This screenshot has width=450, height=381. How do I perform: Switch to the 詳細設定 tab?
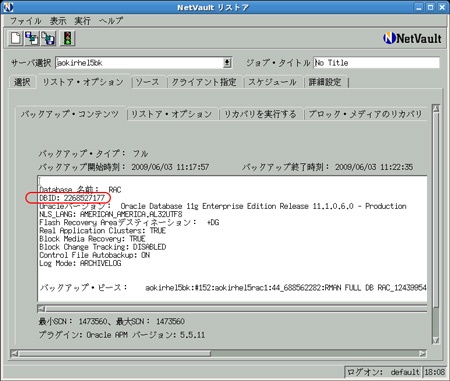coord(325,82)
